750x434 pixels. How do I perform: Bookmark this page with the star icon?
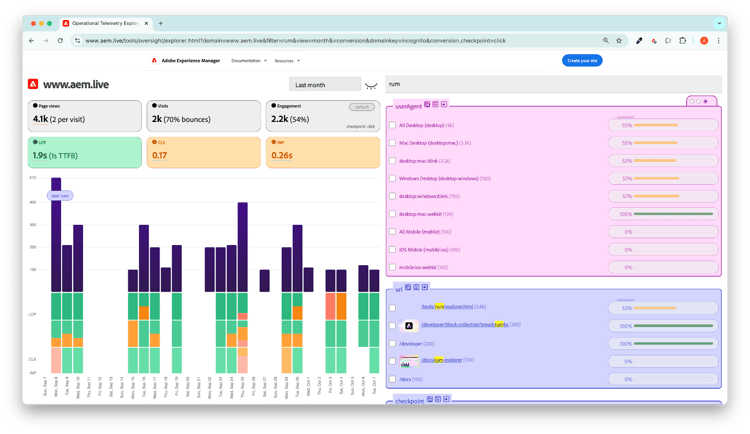[x=619, y=41]
